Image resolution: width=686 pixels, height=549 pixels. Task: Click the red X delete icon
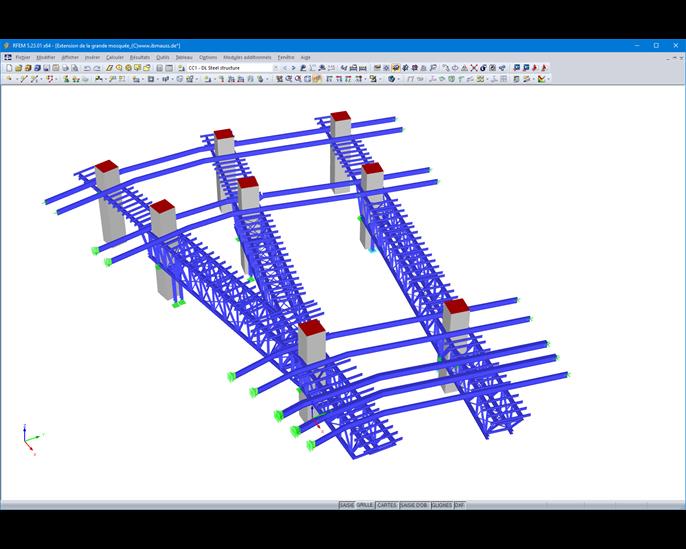point(474,68)
